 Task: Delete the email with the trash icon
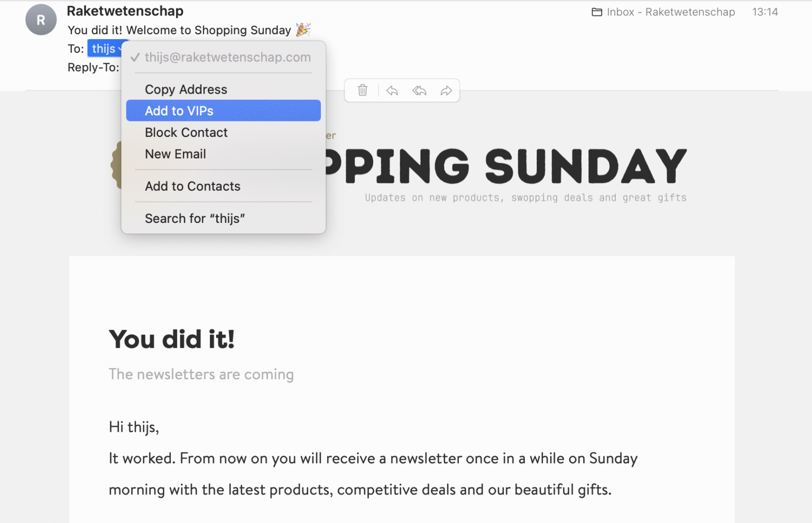coord(363,90)
